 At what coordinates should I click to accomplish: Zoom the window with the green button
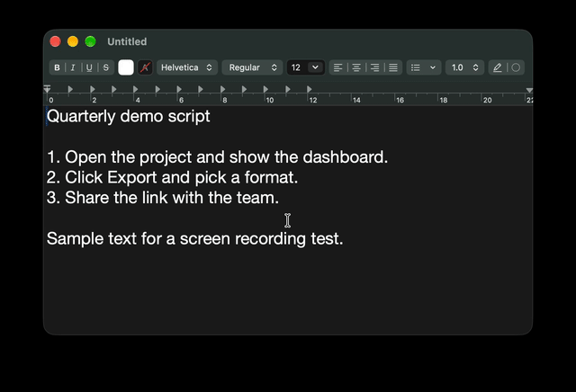pyautogui.click(x=90, y=41)
